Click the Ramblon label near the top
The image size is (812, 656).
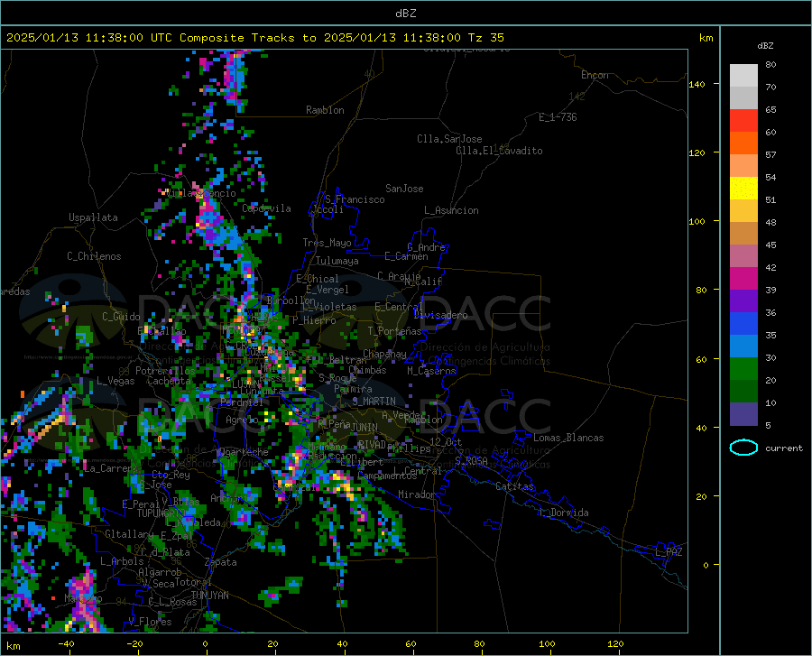[325, 110]
